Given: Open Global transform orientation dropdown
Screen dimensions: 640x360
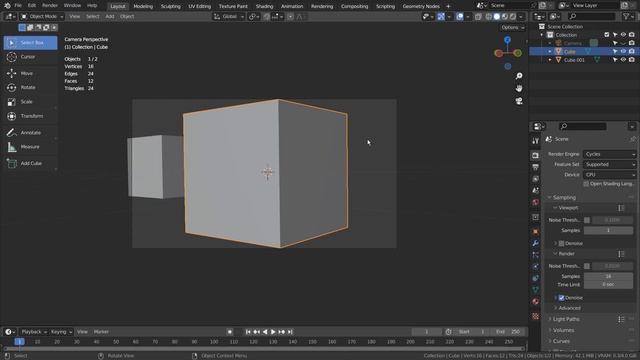Looking at the screenshot, I should (229, 17).
